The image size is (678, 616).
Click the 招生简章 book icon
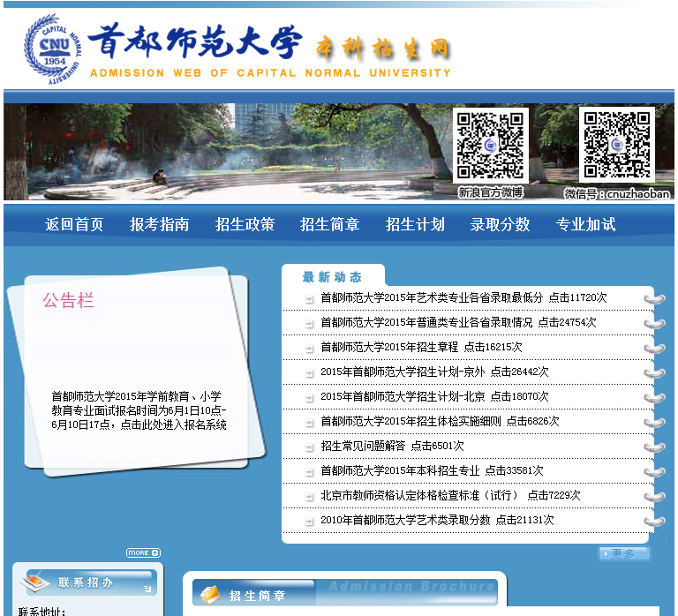[211, 595]
